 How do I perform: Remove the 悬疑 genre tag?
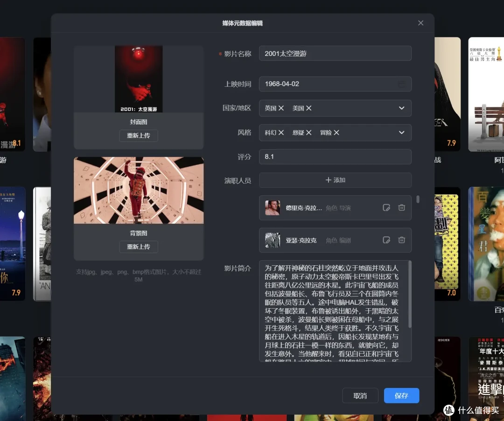308,132
